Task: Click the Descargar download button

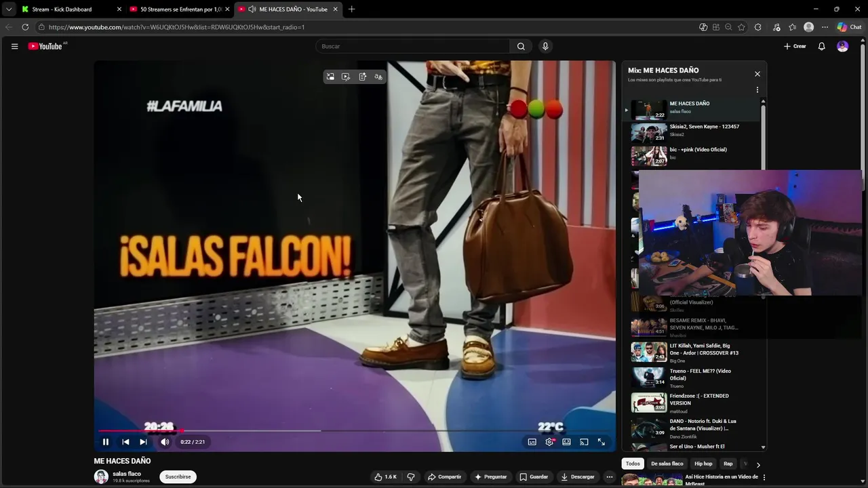Action: (578, 476)
